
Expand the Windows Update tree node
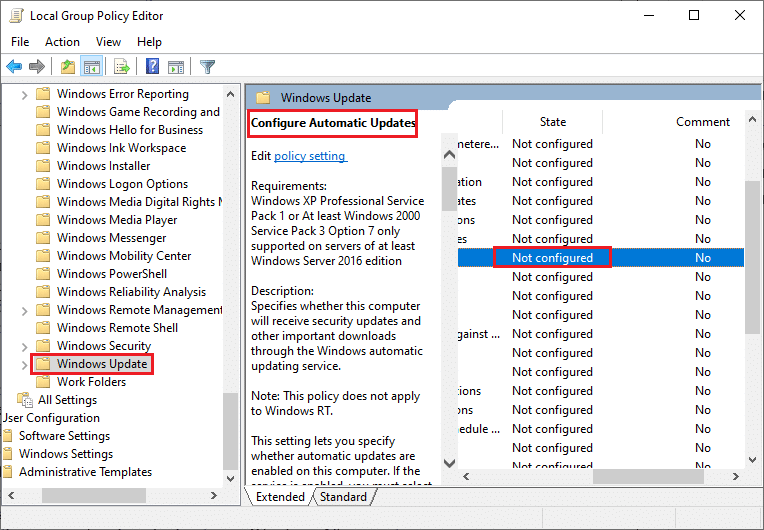click(x=24, y=364)
